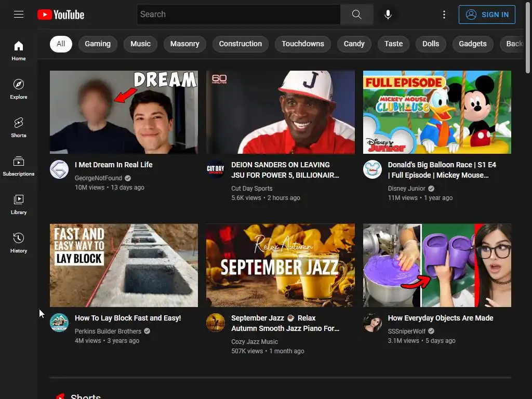Click Disney Junior channel avatar
The width and height of the screenshot is (532, 399).
(373, 169)
